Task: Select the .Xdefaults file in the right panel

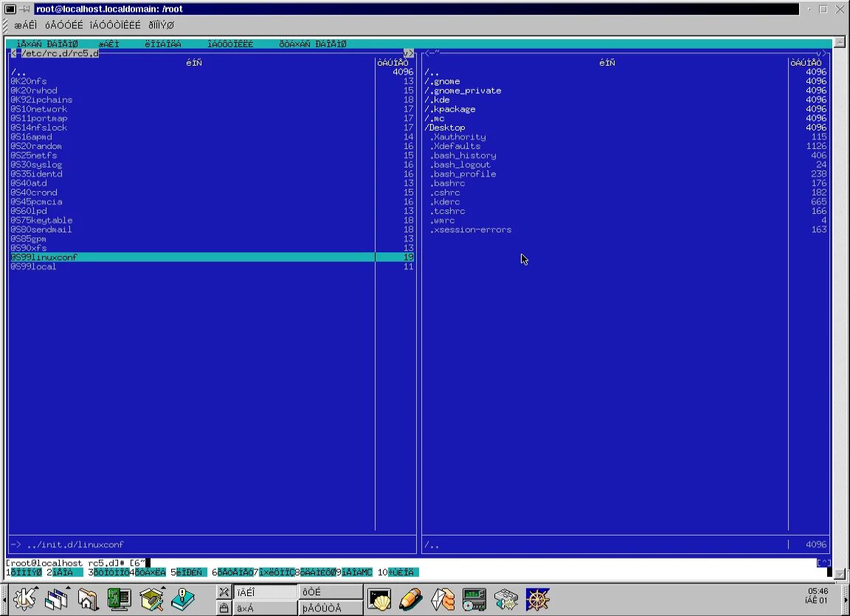Action: click(x=625, y=146)
